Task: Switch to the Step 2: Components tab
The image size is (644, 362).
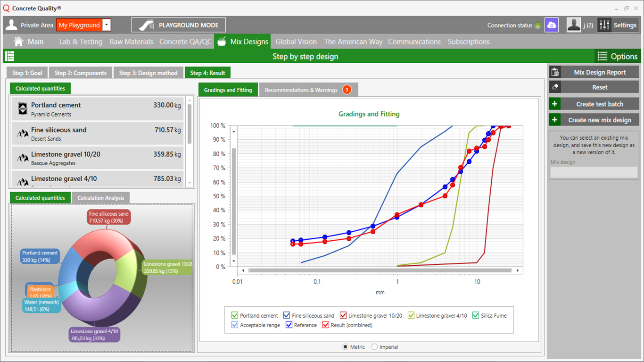Action: click(x=81, y=72)
